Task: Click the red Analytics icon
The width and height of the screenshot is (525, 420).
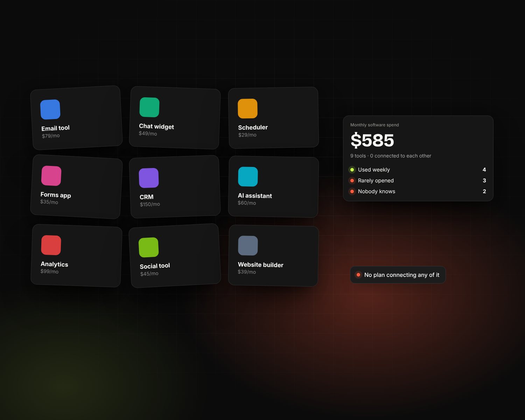Action: tap(51, 245)
